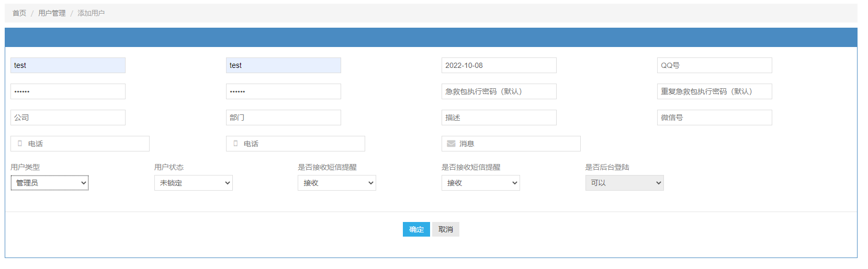This screenshot has width=868, height=269.
Task: Go to 首页 in the breadcrumb
Action: click(x=19, y=13)
